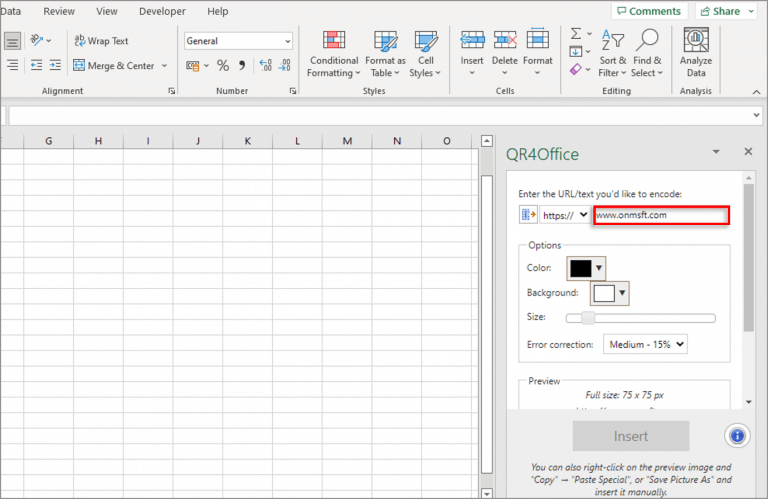Expand accounting format dropdown arrow
Image resolution: width=768 pixels, height=499 pixels.
[x=206, y=66]
